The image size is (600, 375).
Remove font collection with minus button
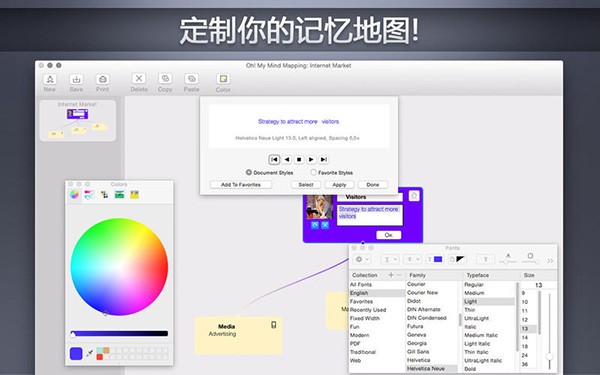click(399, 275)
